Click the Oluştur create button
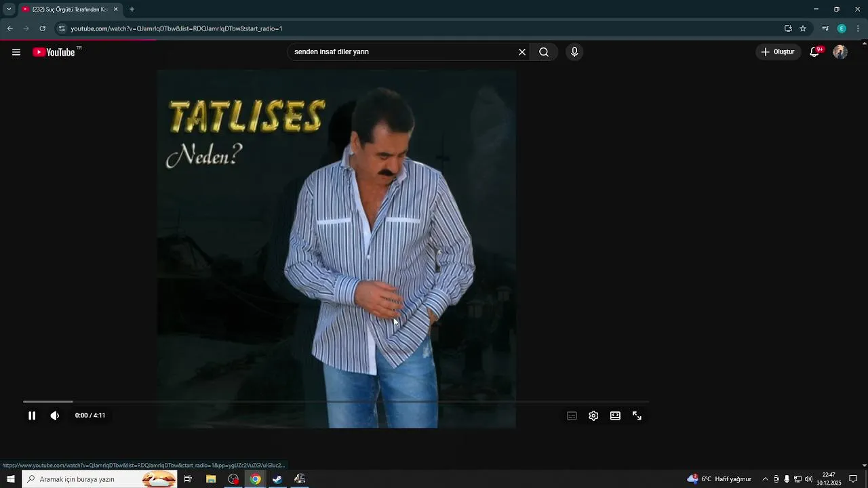 pyautogui.click(x=778, y=52)
